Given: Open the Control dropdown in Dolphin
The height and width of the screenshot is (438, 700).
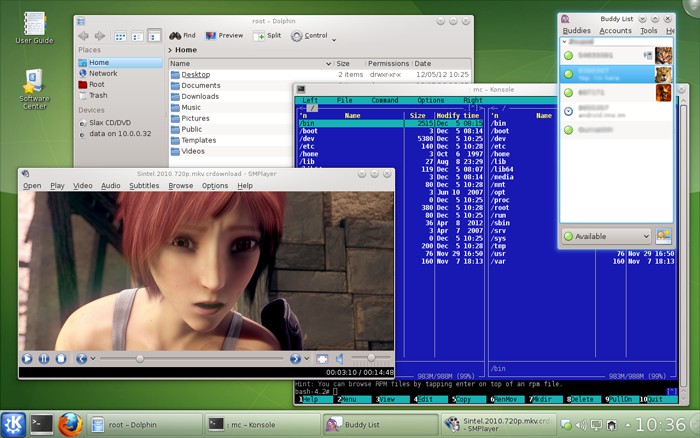Looking at the screenshot, I should pyautogui.click(x=313, y=36).
